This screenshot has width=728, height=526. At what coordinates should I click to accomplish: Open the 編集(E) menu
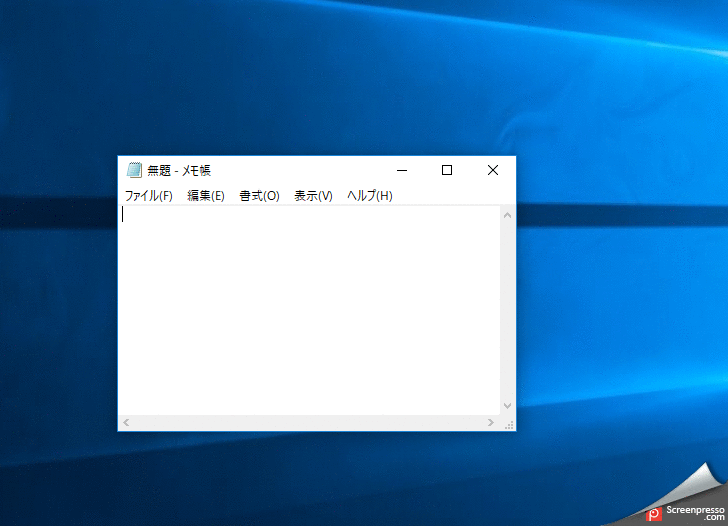pyautogui.click(x=206, y=196)
